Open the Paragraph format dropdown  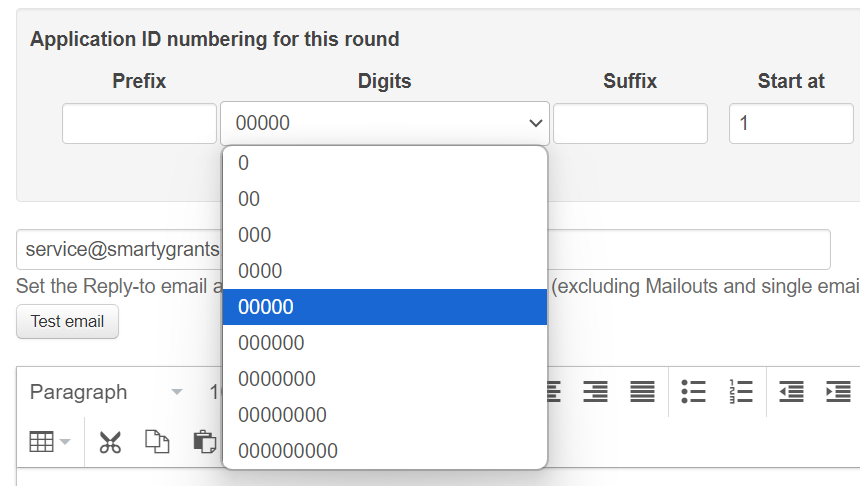tap(106, 392)
